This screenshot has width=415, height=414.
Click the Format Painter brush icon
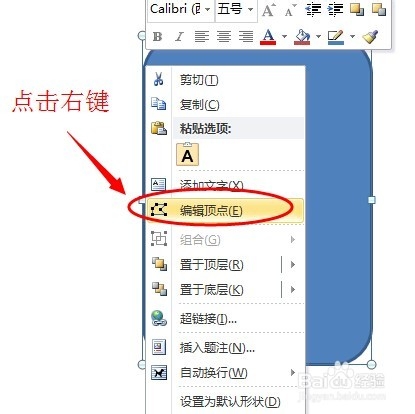coord(370,36)
